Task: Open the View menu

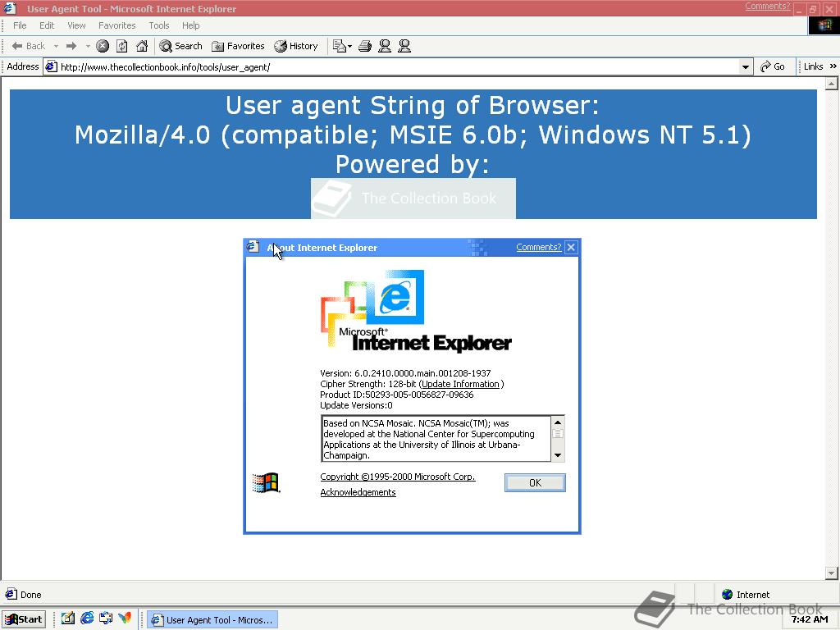Action: (x=76, y=25)
